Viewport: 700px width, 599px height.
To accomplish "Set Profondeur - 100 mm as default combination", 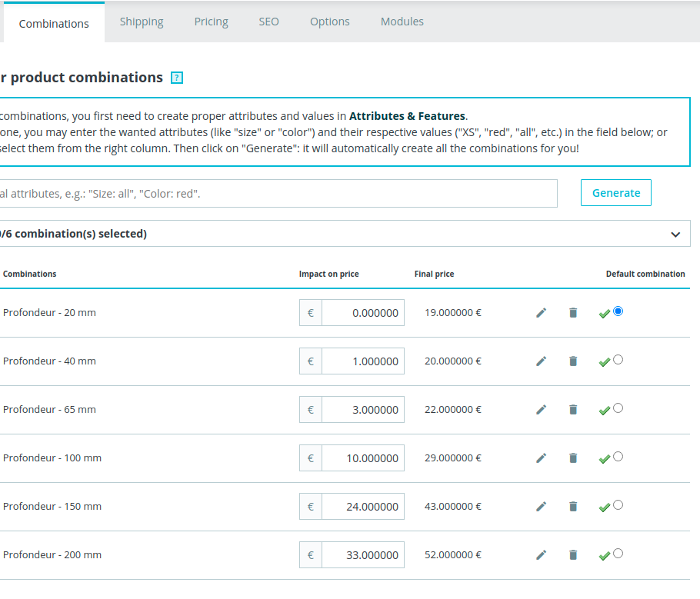I will [618, 457].
